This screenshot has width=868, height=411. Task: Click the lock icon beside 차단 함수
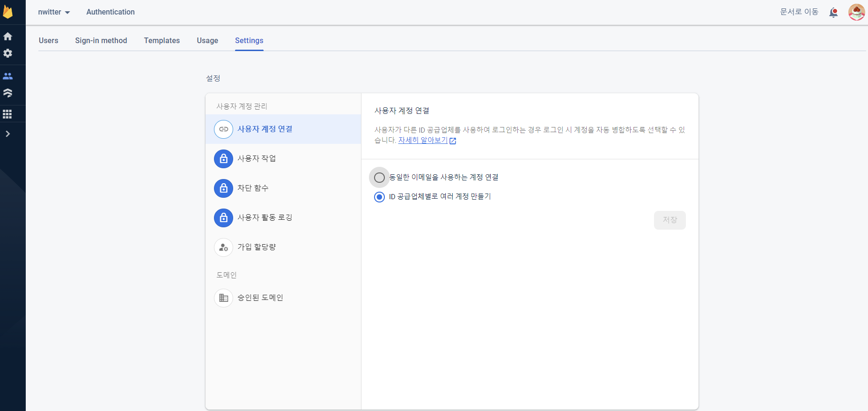(x=224, y=188)
